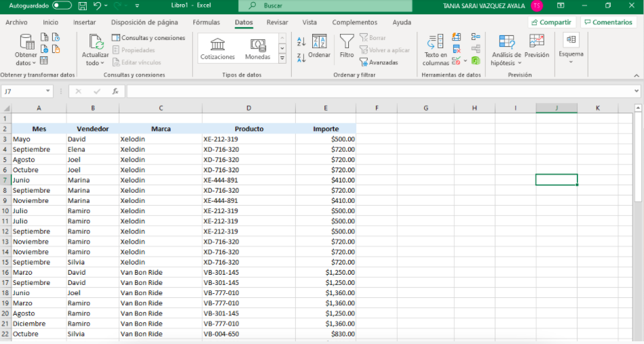
Task: Open the Quick Access Toolbar customize arrow
Action: (x=137, y=5)
